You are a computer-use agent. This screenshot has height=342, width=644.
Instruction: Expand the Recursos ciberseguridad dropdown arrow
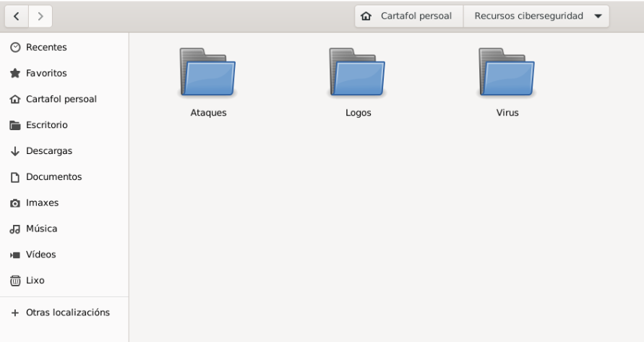pos(597,16)
